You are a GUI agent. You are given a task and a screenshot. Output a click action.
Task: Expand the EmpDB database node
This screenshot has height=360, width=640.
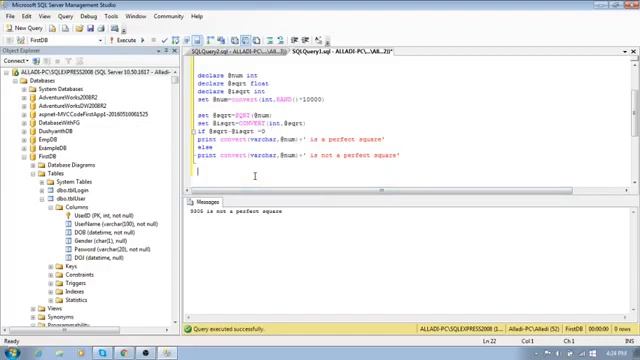24,140
